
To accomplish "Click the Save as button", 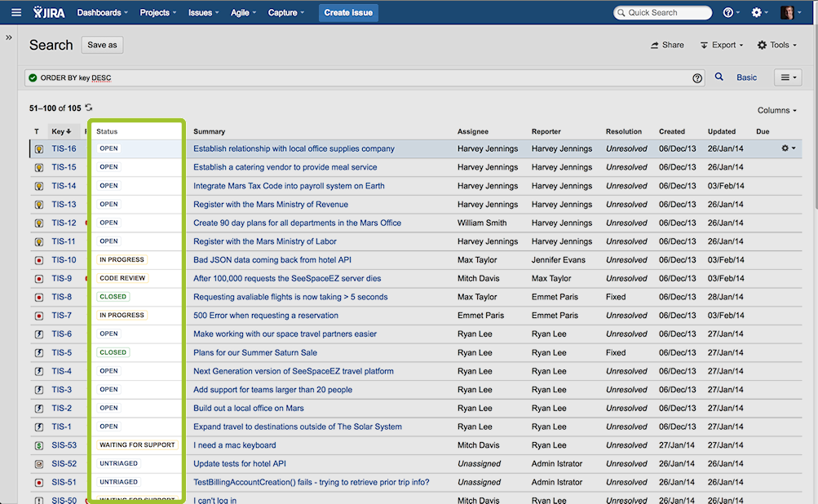I will [102, 45].
